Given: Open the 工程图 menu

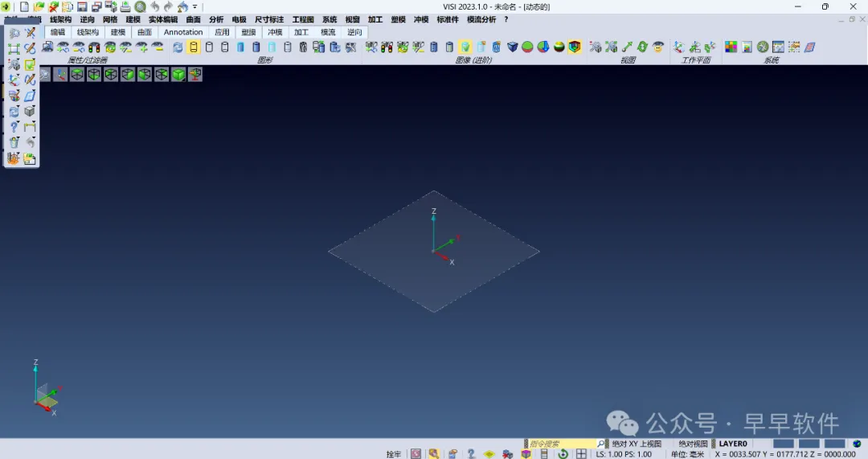Looking at the screenshot, I should coord(303,19).
